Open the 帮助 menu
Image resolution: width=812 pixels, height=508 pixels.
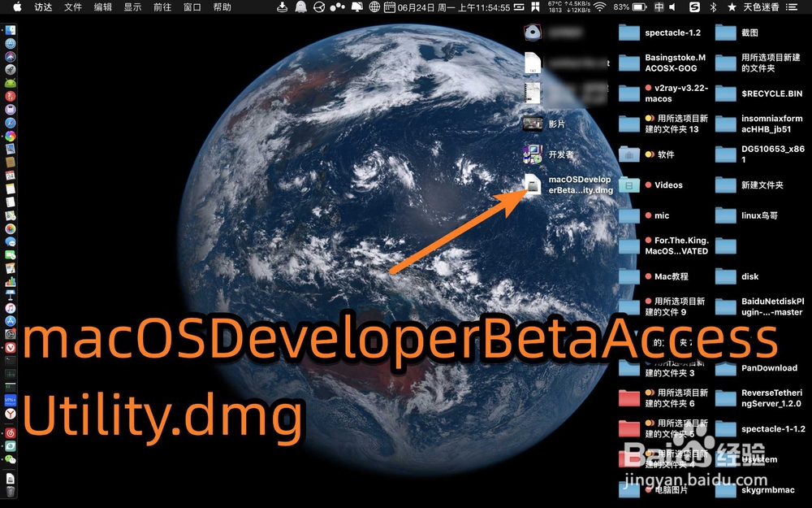point(222,7)
